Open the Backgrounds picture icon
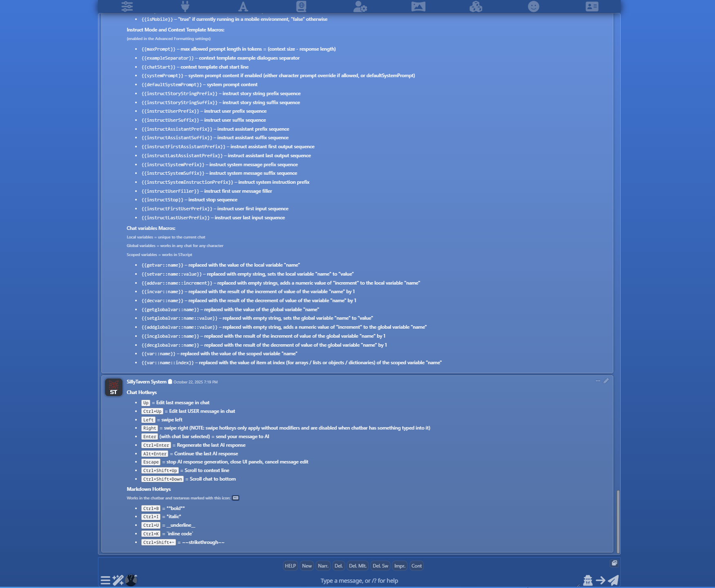The image size is (715, 588). pos(418,7)
